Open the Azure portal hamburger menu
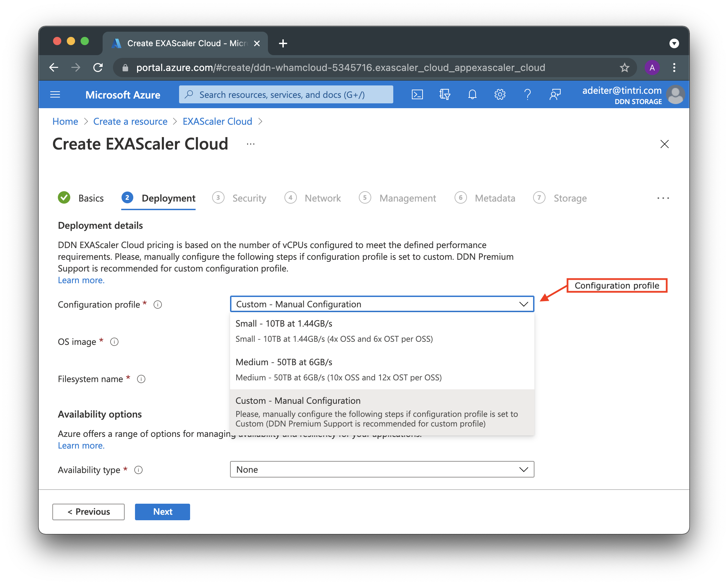 coord(55,94)
